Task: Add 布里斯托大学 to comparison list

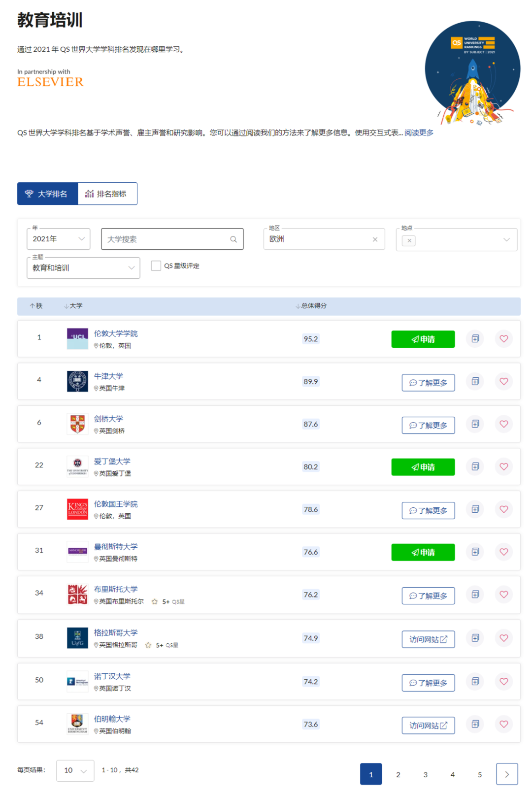Action: tap(475, 594)
